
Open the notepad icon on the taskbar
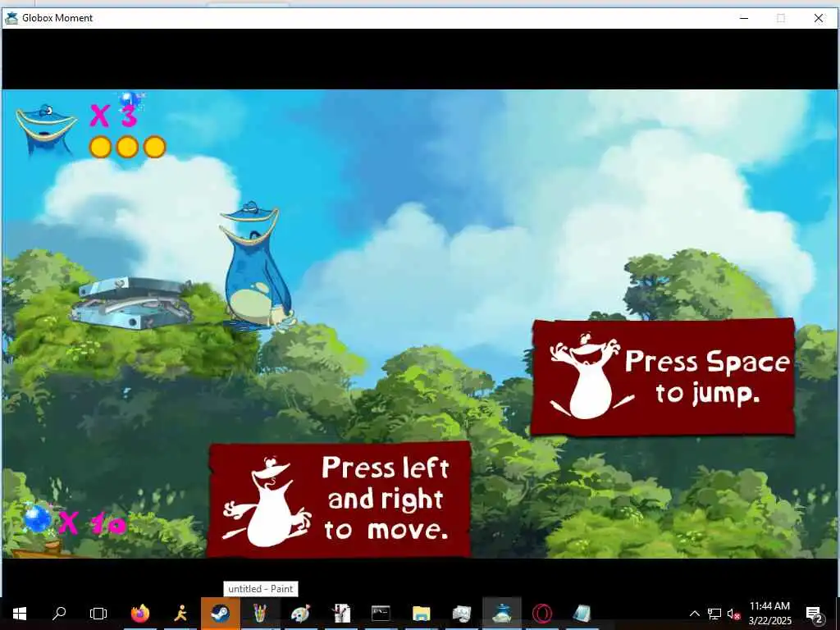coord(582,614)
